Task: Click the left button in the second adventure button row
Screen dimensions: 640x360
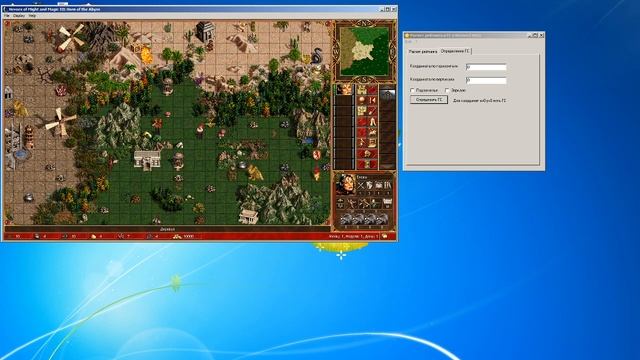Action: [362, 100]
